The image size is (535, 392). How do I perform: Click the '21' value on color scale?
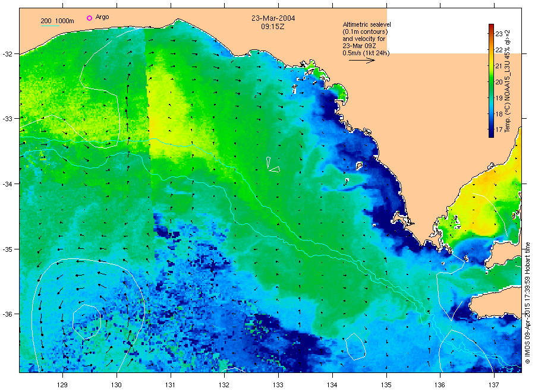[x=499, y=66]
